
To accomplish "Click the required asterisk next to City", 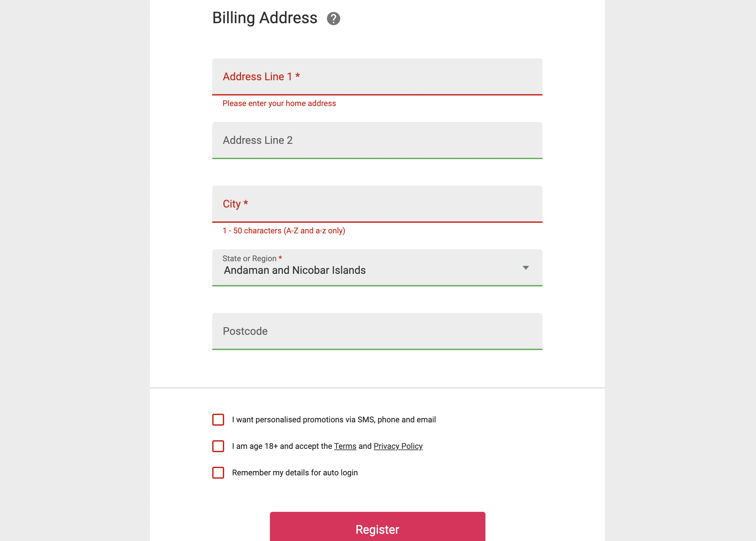I will (246, 203).
